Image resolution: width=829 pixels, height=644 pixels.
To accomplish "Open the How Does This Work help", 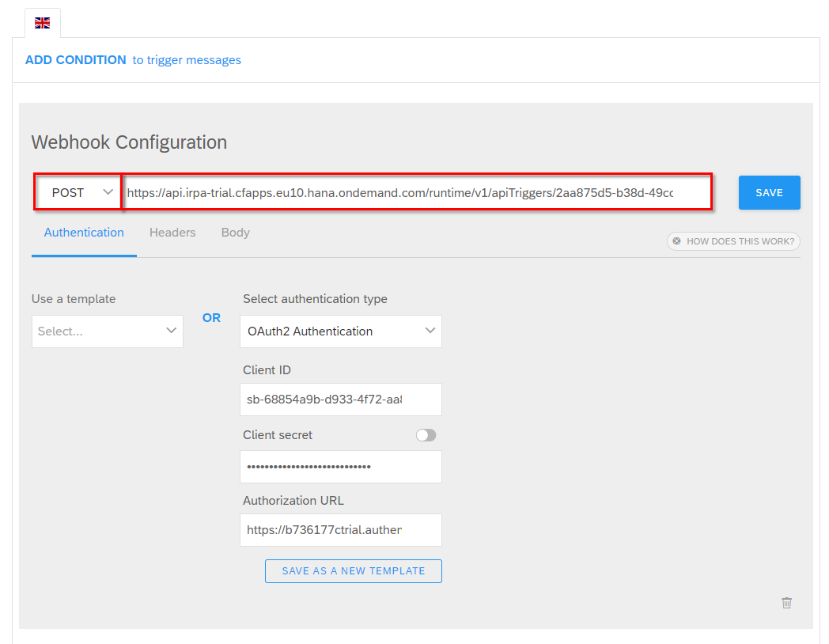I will (x=734, y=241).
